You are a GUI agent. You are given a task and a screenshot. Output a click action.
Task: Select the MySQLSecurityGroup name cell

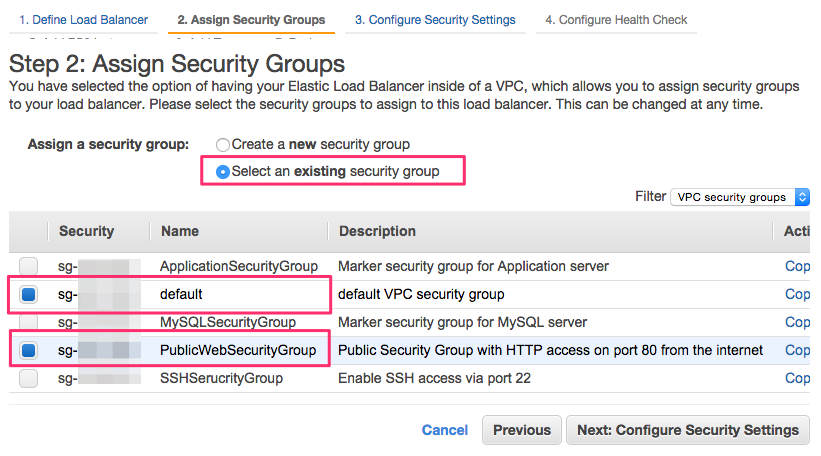[x=227, y=322]
